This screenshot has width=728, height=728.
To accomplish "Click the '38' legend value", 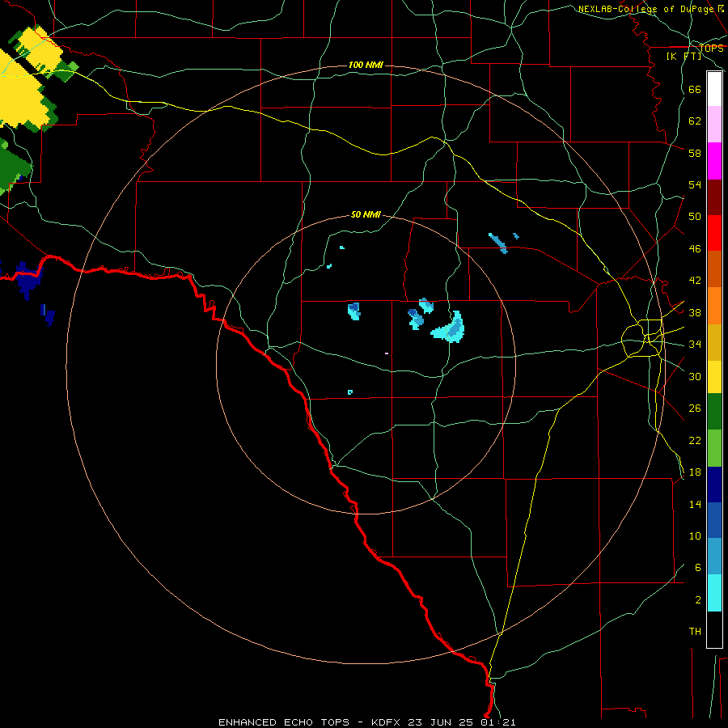I will pyautogui.click(x=695, y=313).
